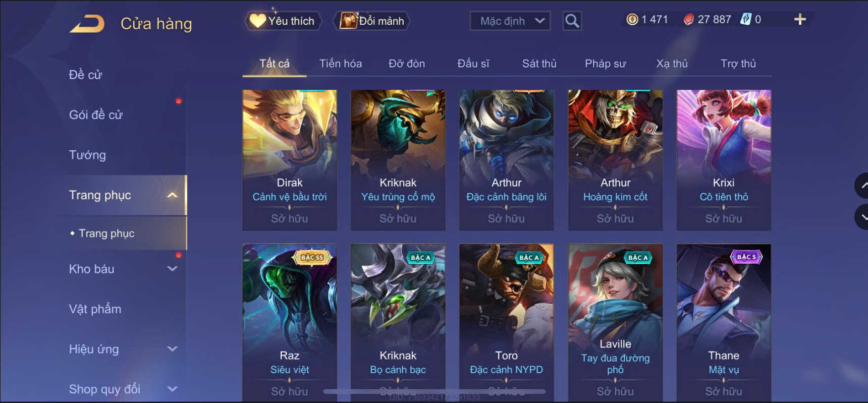The width and height of the screenshot is (868, 403).
Task: Click the blue voucher balance icon
Action: coord(745,20)
